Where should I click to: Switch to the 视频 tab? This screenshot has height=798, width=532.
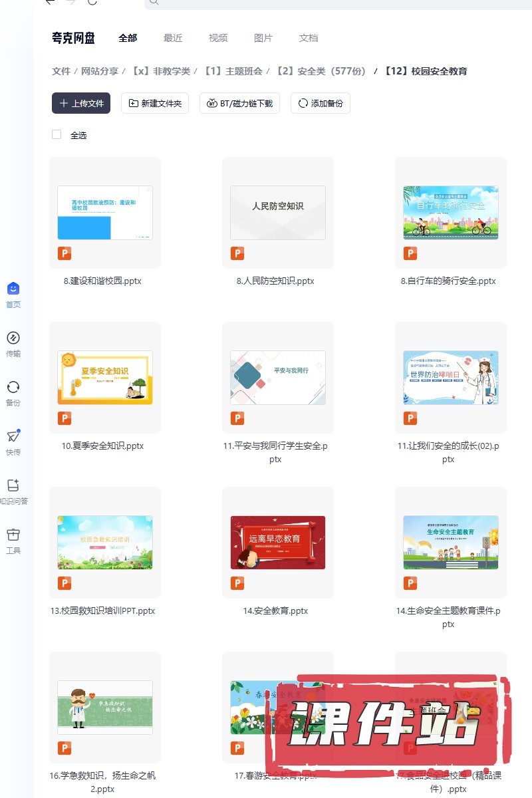(x=218, y=38)
